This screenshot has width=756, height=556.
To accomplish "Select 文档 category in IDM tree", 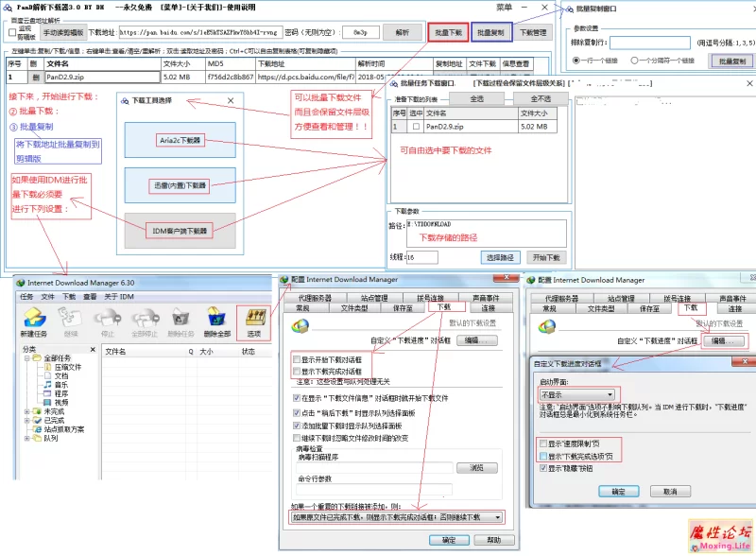I will click(60, 376).
